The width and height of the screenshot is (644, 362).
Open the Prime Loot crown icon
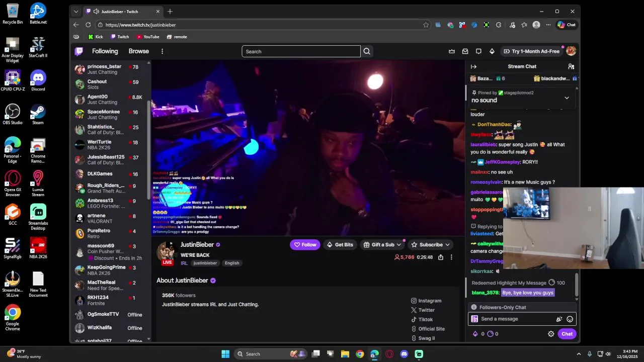[452, 51]
